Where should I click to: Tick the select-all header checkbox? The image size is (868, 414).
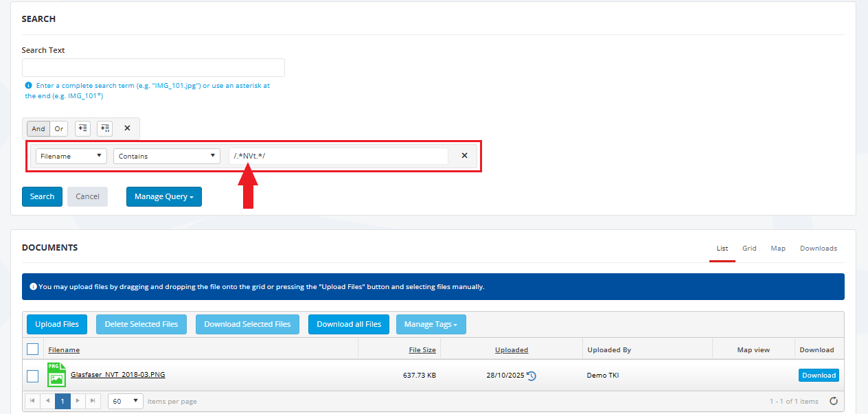pos(32,349)
